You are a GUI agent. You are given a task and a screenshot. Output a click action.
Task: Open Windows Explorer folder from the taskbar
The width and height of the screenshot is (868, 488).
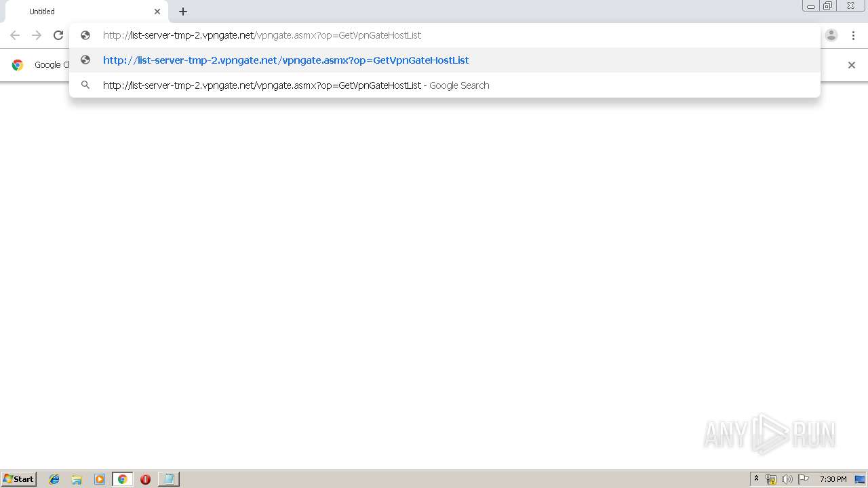coord(77,479)
